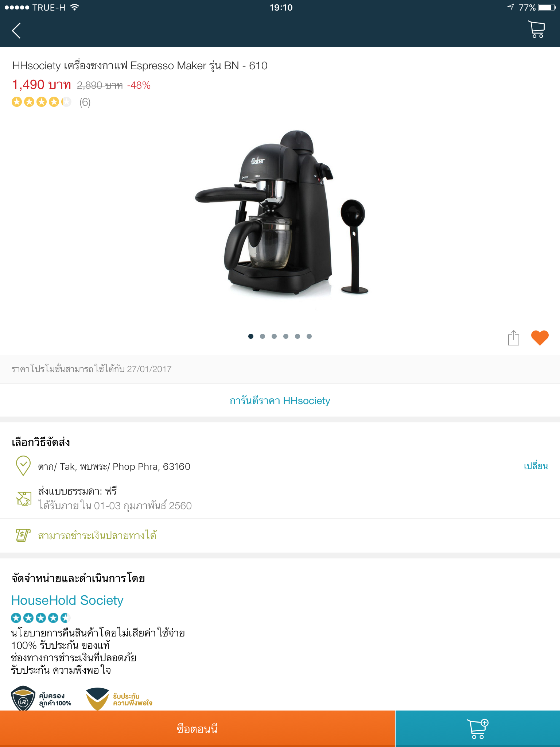The height and width of the screenshot is (747, 560).
Task: Open the HouseHold Society seller page
Action: click(x=67, y=600)
